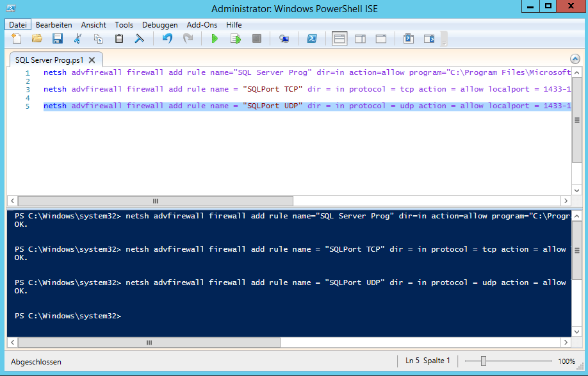Undo the last edit using the toolbar arrow

tap(167, 39)
